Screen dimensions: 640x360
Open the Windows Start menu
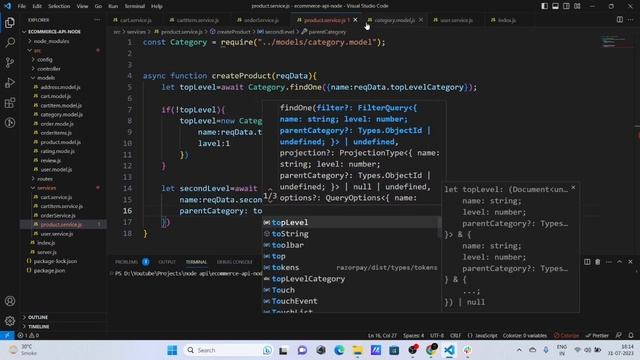click(x=172, y=350)
